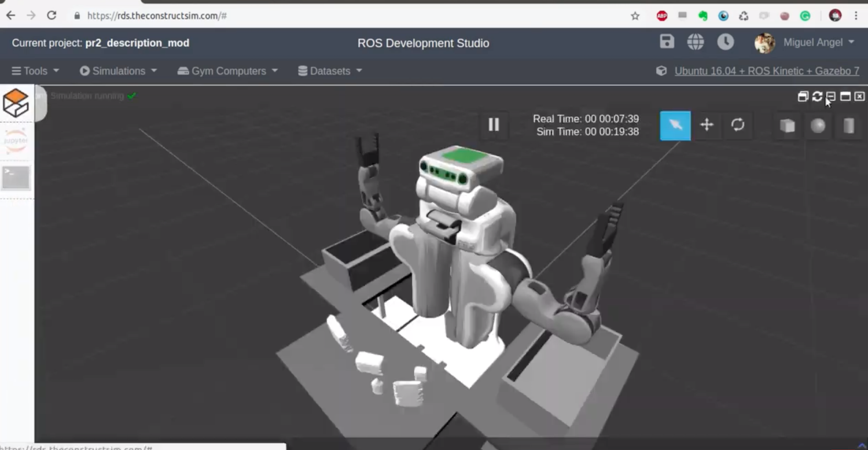Click the globe icon in the header

pos(696,42)
